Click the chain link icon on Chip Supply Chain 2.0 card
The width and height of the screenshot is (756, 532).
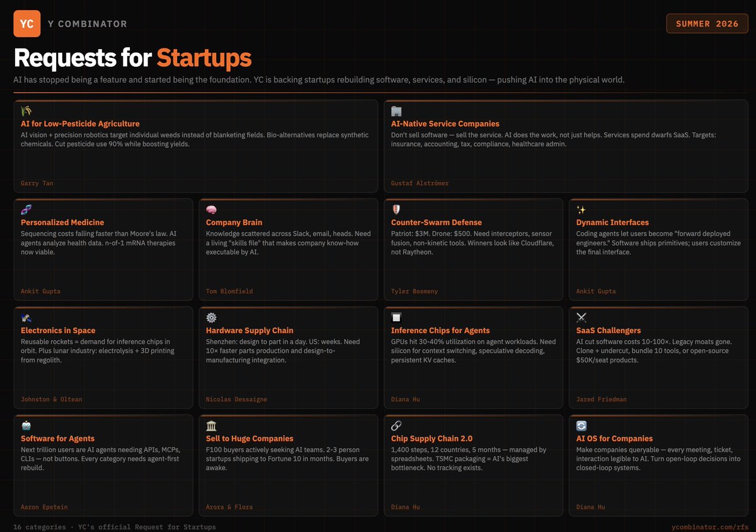[396, 426]
